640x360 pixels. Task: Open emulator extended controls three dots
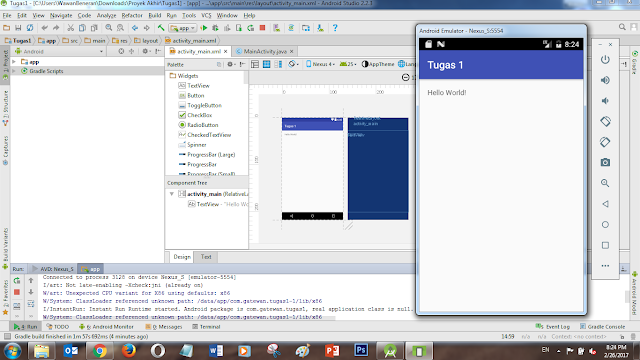point(605,266)
